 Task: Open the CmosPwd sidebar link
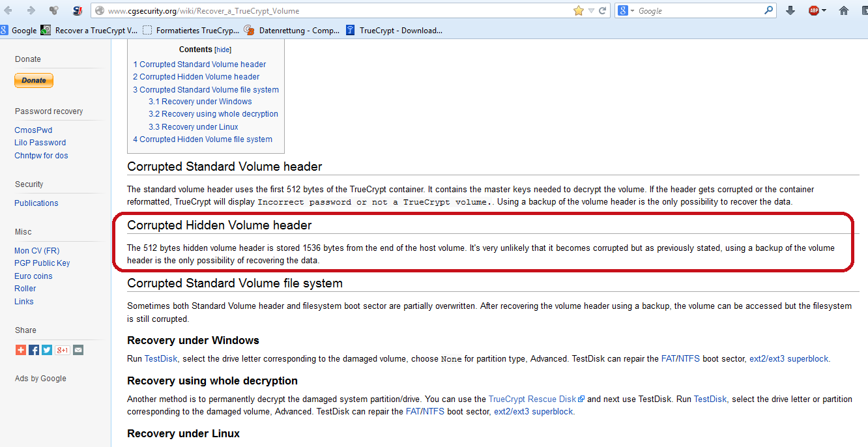point(33,130)
